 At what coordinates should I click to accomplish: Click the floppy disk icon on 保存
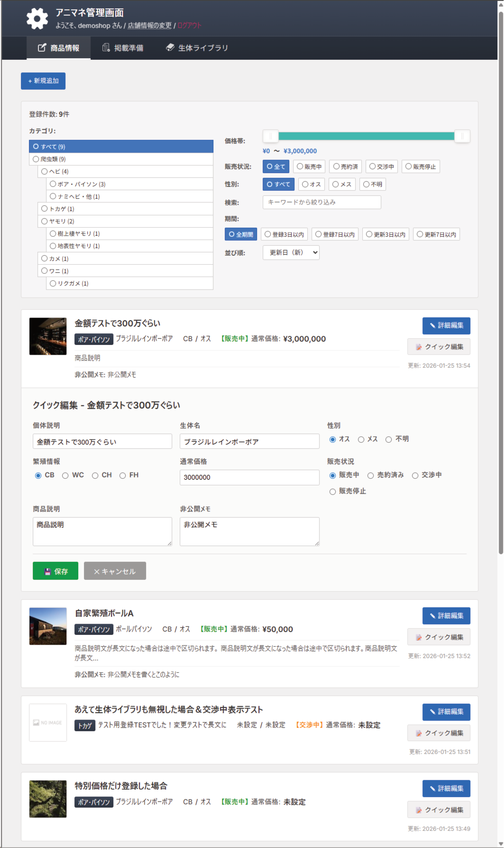point(47,572)
